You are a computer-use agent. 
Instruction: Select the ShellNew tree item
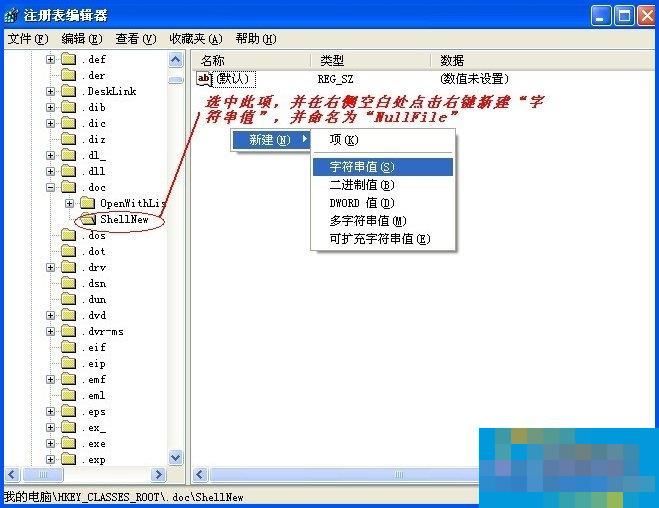point(124,219)
